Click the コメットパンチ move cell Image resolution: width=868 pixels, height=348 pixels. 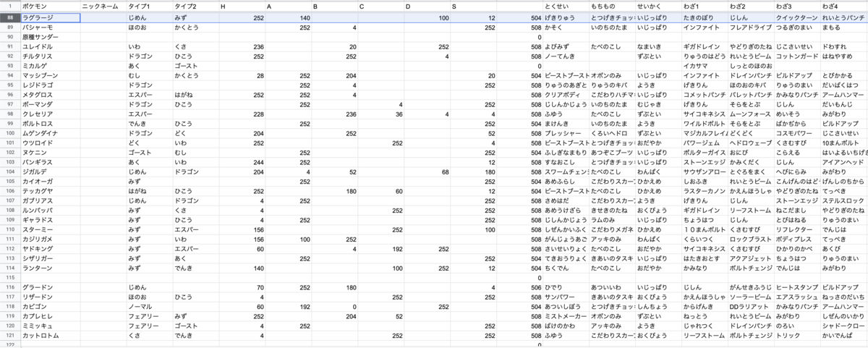(705, 95)
